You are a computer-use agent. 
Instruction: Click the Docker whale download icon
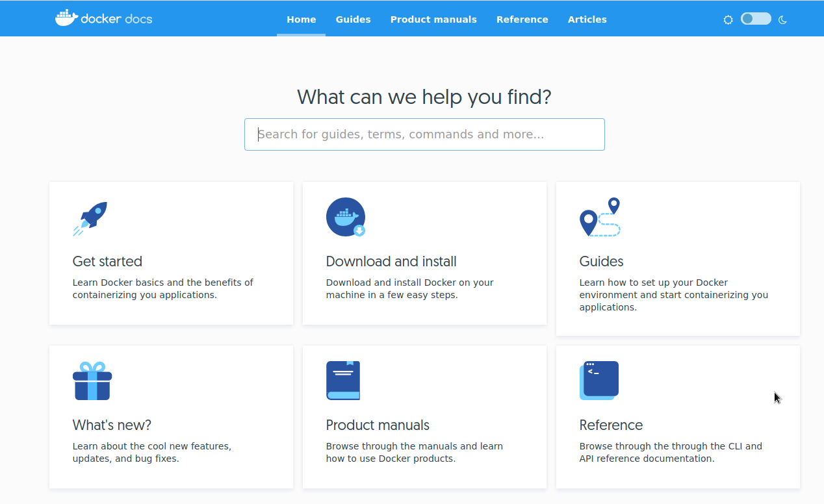(x=346, y=217)
